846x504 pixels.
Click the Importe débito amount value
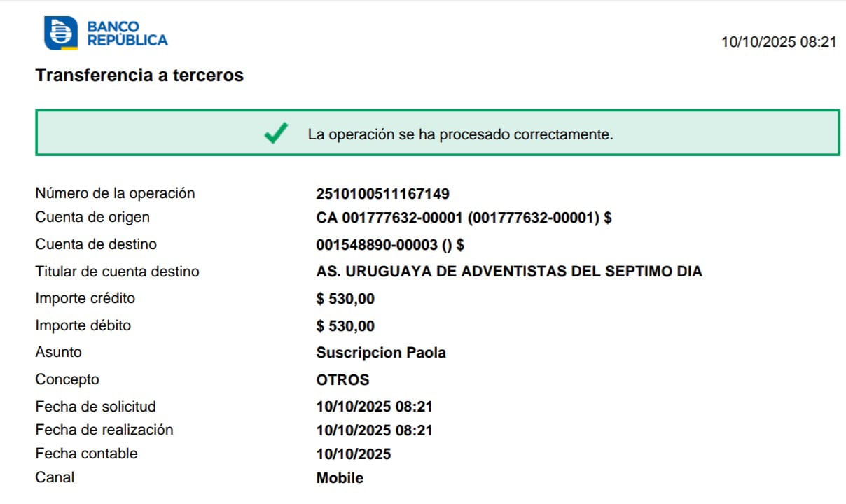345,326
